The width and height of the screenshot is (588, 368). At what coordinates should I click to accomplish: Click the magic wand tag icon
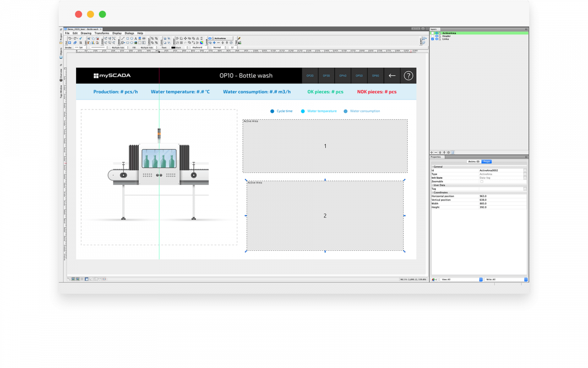coord(239,38)
